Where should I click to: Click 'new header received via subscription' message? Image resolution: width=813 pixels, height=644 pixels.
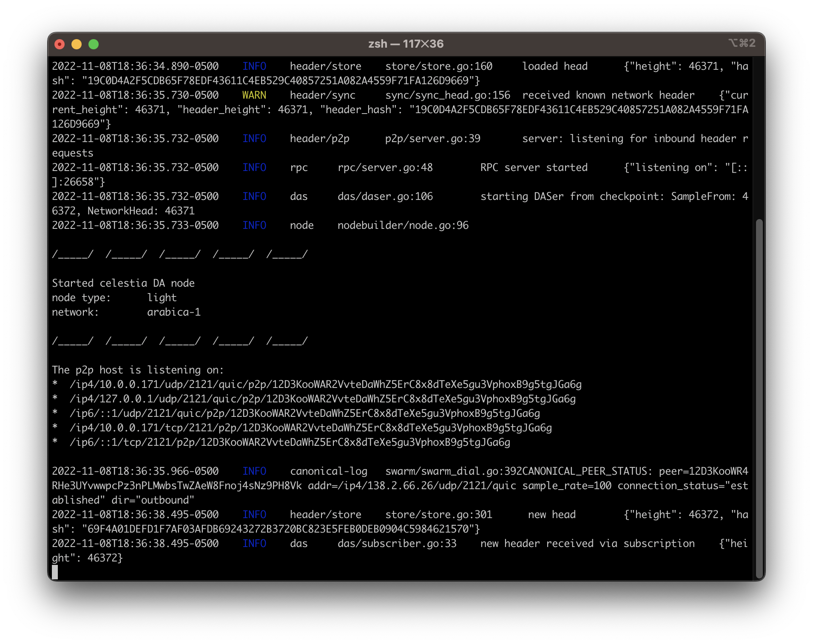click(588, 544)
